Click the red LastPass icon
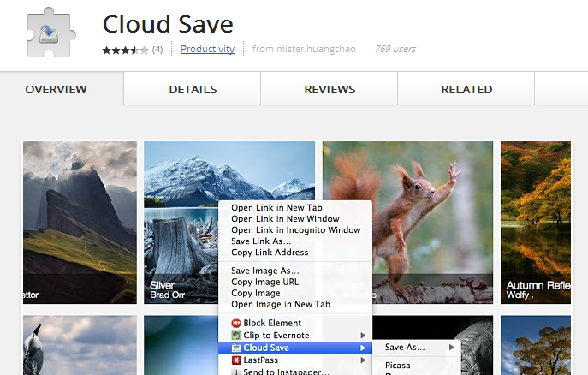 pos(236,360)
